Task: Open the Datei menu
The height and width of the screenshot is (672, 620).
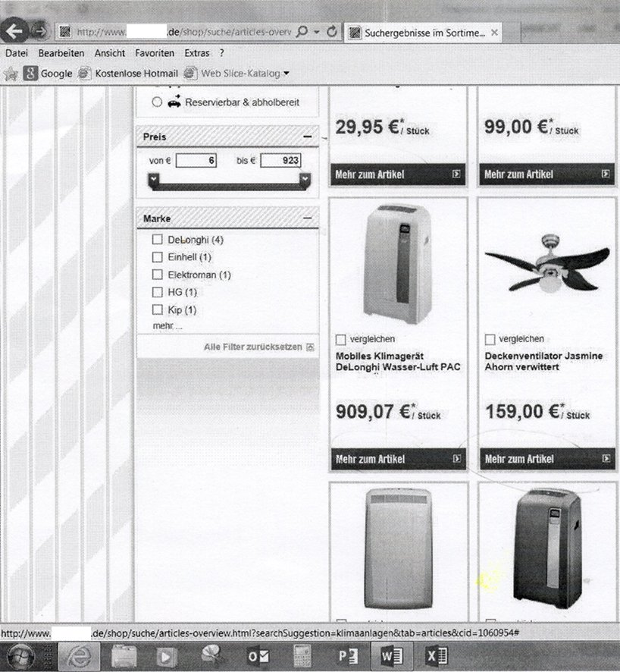Action: click(x=16, y=53)
